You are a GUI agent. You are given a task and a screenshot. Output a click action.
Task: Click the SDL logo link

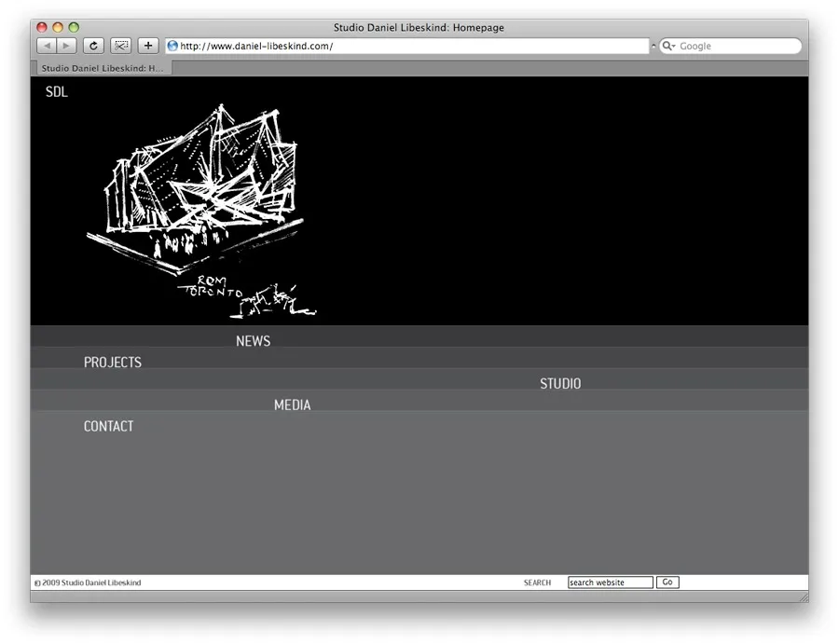tap(57, 92)
